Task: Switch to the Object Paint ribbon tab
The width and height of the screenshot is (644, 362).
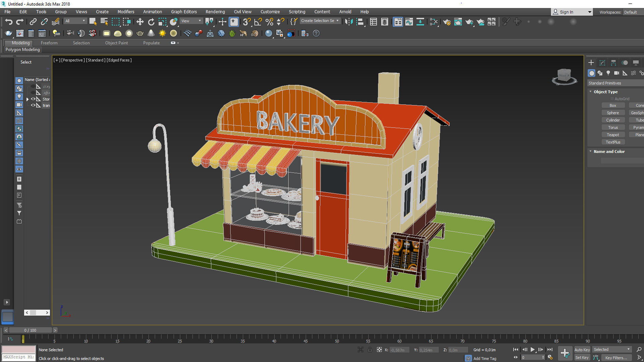Action: tap(116, 43)
